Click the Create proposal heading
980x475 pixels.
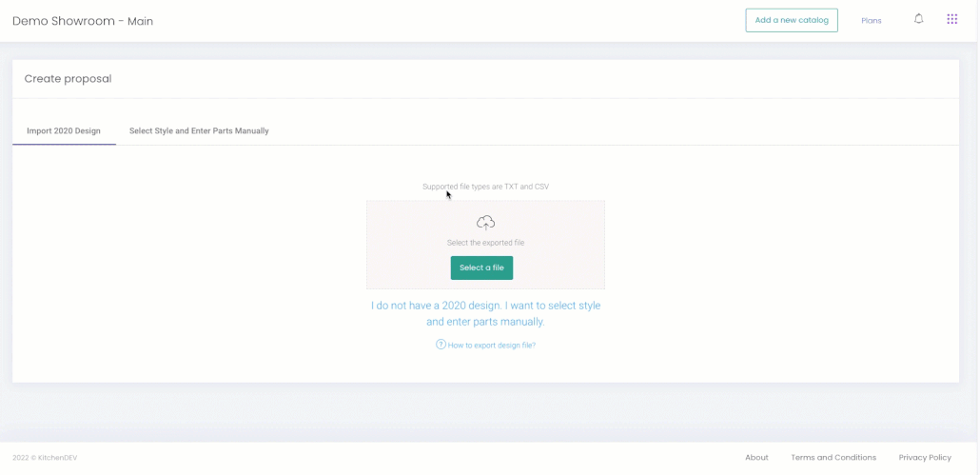pyautogui.click(x=68, y=79)
